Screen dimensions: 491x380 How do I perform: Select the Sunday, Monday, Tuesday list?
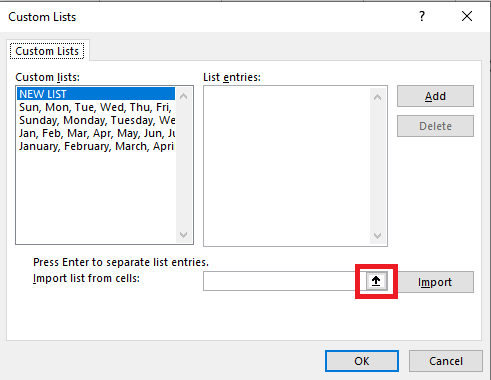point(96,120)
